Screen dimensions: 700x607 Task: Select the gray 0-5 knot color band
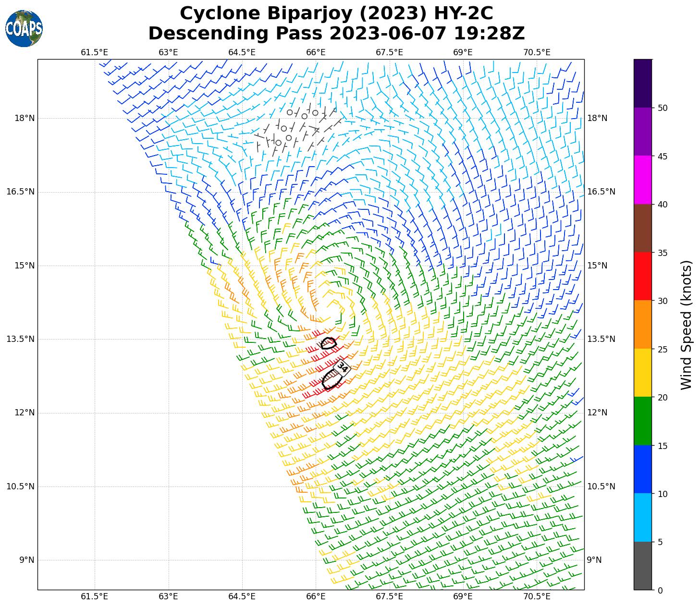tap(643, 565)
